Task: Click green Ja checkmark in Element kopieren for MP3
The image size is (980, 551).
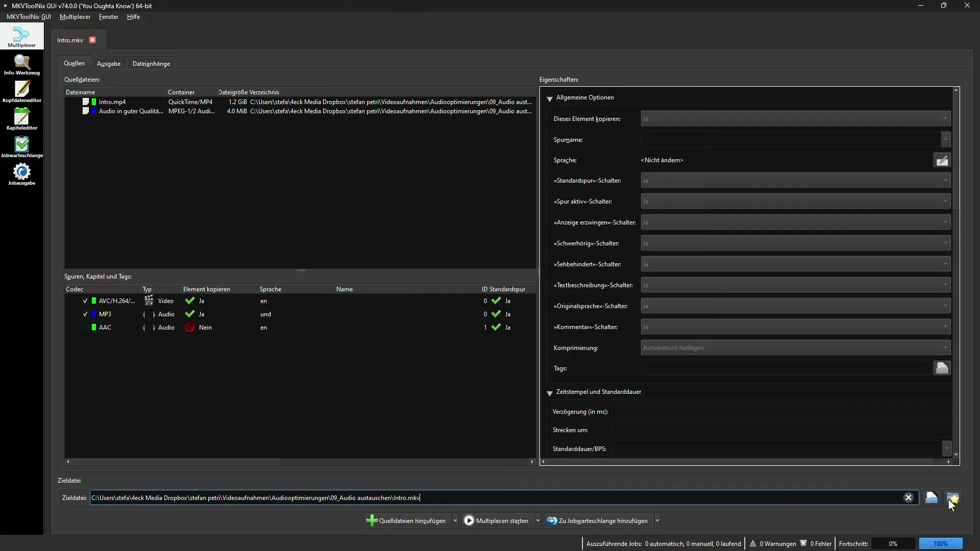Action: point(190,314)
